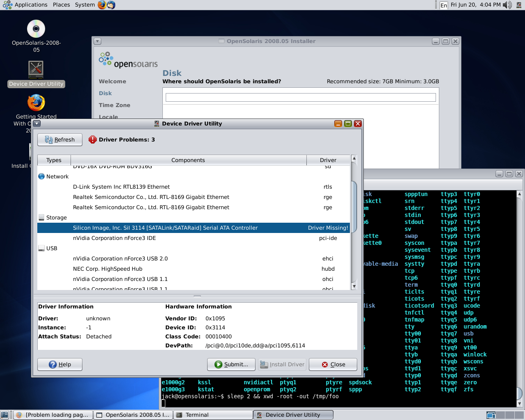Launch Firefox from the top panel
The image size is (525, 420).
102,5
